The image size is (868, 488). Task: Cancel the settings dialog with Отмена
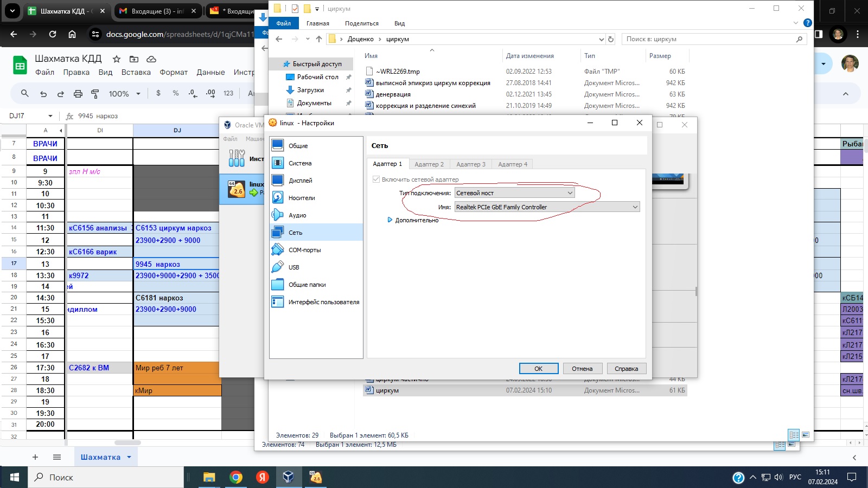click(582, 369)
